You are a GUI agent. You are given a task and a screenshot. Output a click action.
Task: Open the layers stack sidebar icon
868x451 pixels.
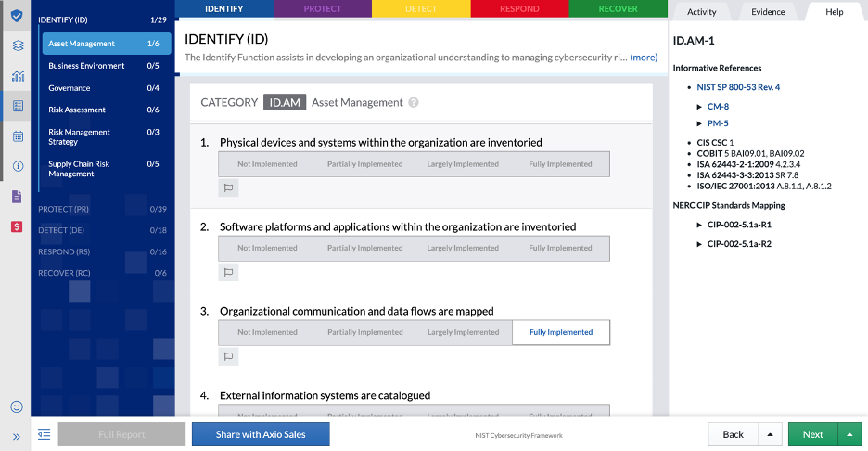[18, 45]
